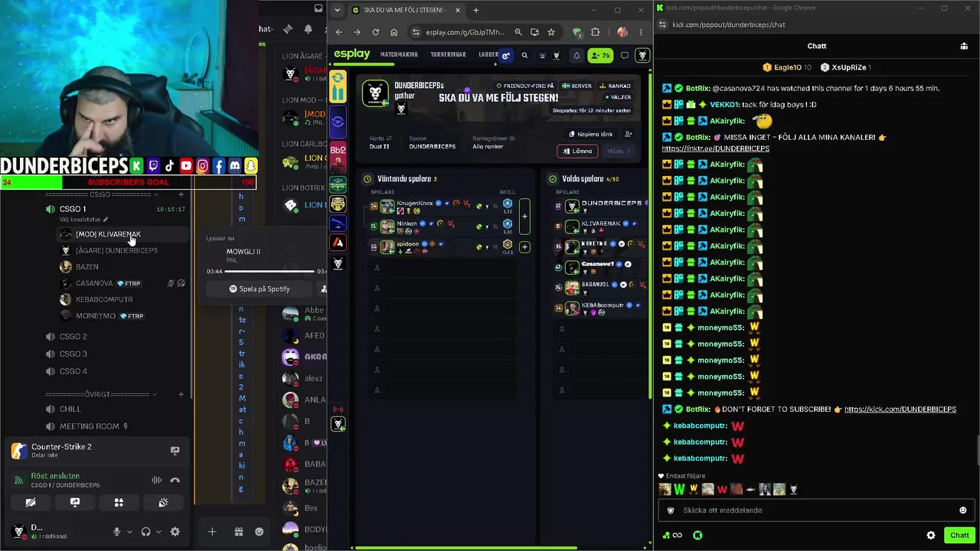Open Discord message attachment plus
The height and width of the screenshot is (551, 980).
click(212, 532)
